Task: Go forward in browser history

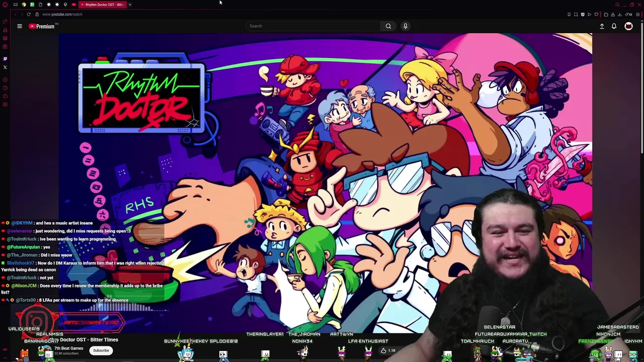Action: click(22, 14)
